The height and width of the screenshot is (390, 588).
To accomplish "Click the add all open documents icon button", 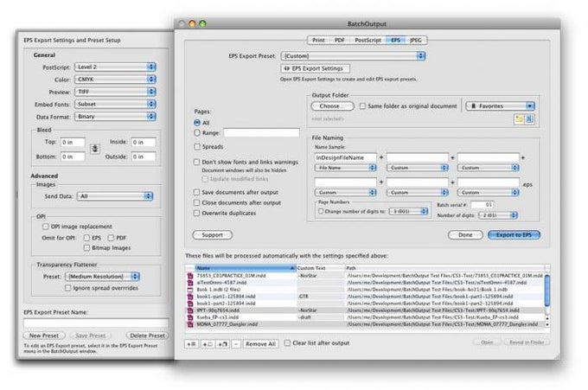I will (x=222, y=344).
